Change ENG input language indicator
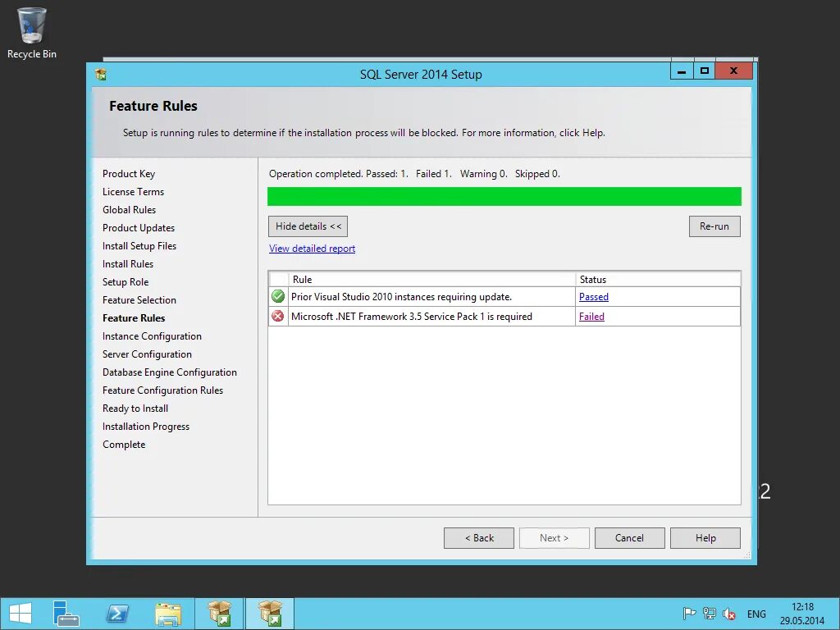The image size is (840, 630). pos(756,614)
